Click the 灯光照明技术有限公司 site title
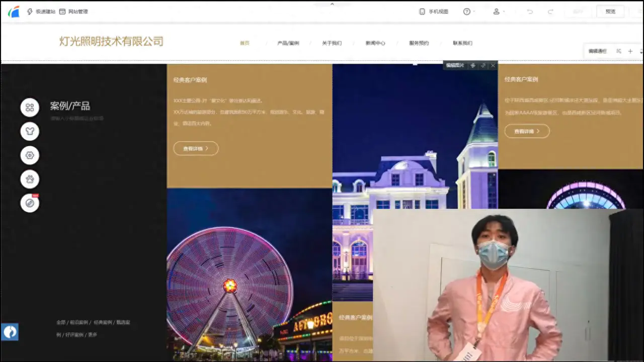This screenshot has width=644, height=362. point(111,41)
